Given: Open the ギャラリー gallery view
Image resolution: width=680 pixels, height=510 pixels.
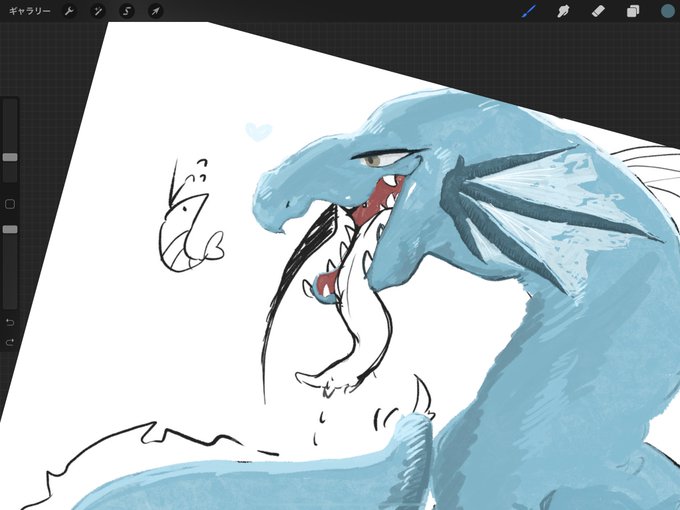Looking at the screenshot, I should [x=29, y=11].
